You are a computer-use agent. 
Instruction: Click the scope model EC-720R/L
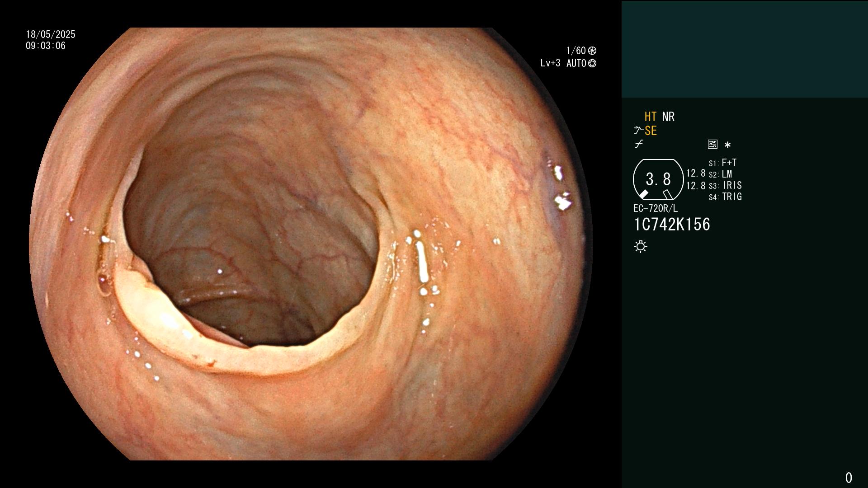[x=656, y=208]
